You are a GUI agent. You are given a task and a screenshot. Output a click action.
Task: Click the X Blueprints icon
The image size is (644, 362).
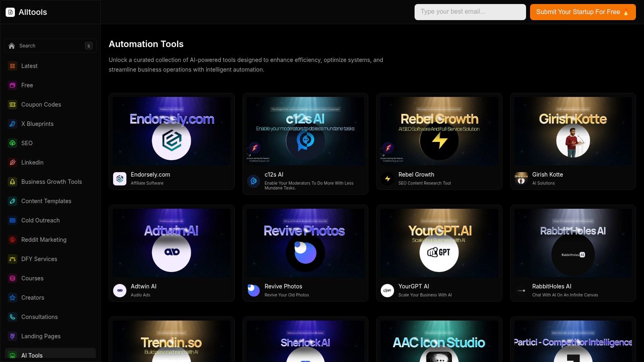tap(12, 124)
